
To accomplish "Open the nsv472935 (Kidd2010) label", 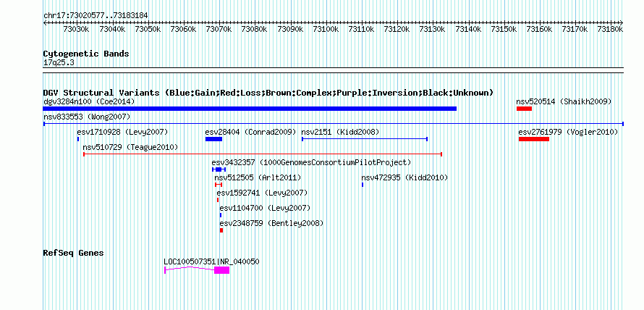I will pyautogui.click(x=404, y=177).
